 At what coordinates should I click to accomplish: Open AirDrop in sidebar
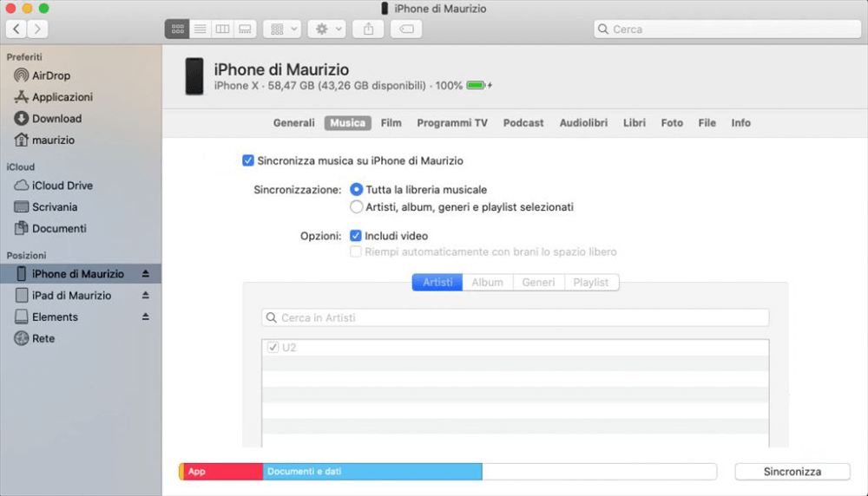coord(50,75)
